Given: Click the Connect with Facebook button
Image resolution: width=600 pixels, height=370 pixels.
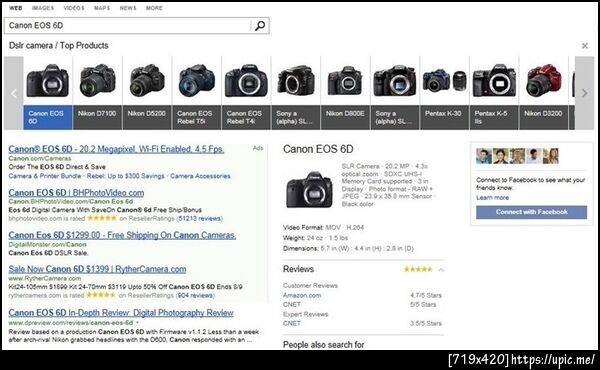Looking at the screenshot, I should tap(532, 212).
